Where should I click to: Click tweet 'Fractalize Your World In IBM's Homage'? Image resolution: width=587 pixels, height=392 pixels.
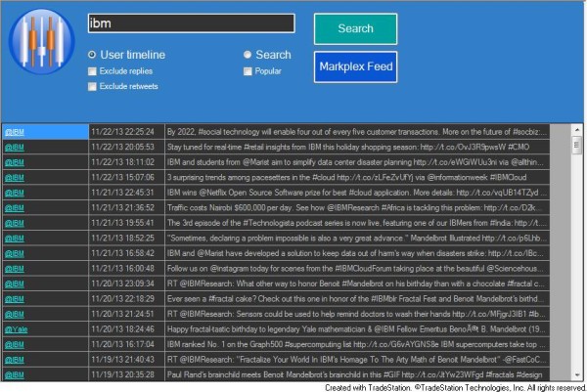(x=357, y=360)
